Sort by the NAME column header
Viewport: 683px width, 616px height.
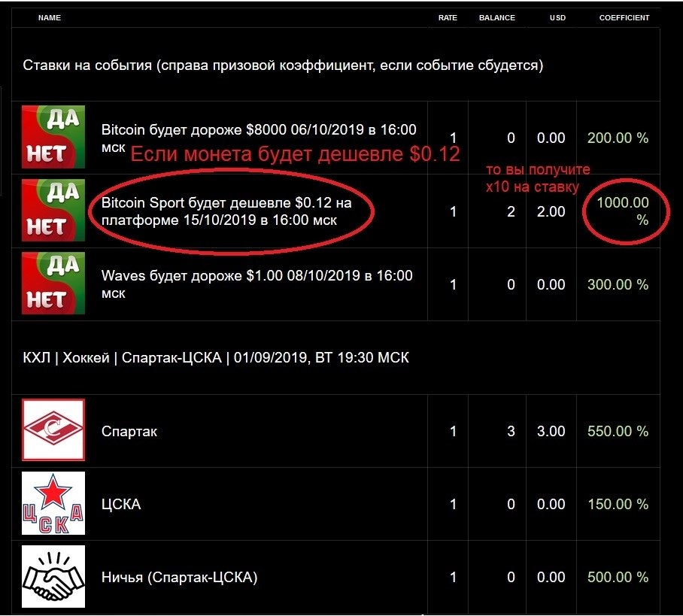click(x=49, y=18)
